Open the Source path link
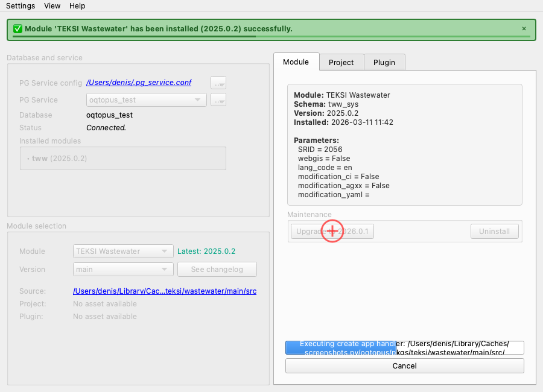Viewport: 543px width, 392px height. click(165, 291)
